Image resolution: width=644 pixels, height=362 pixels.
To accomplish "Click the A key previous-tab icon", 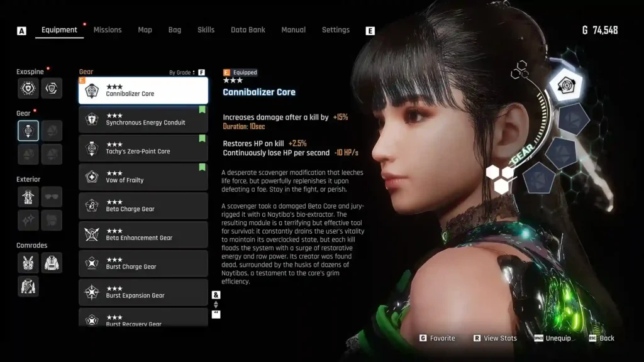I will click(21, 31).
